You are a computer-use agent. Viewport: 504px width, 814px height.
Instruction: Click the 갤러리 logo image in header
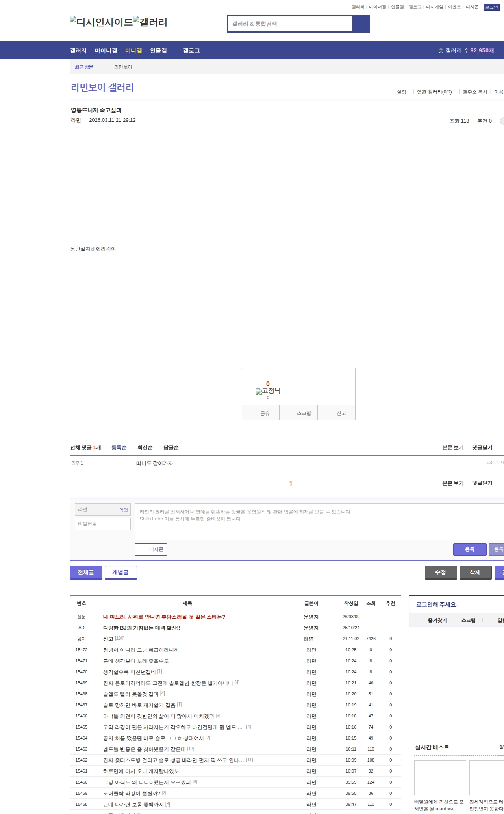150,22
